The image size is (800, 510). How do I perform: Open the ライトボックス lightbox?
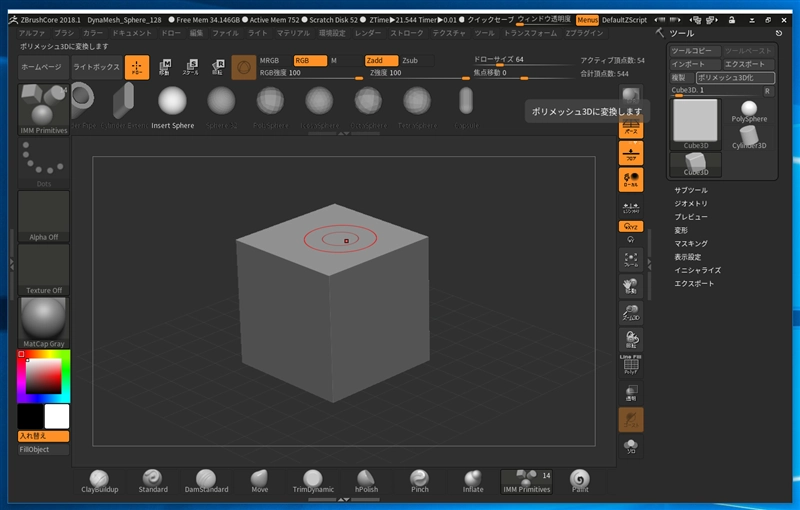[96, 67]
